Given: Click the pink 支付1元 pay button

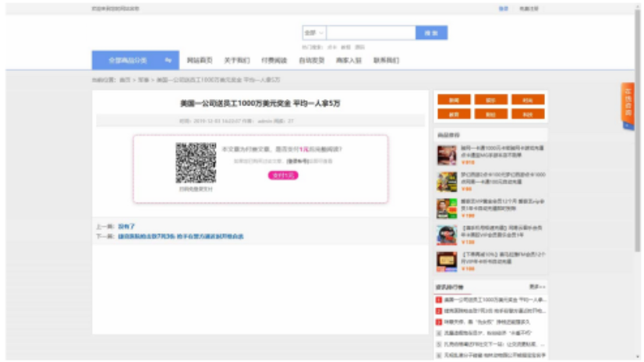Looking at the screenshot, I should pos(283,176).
